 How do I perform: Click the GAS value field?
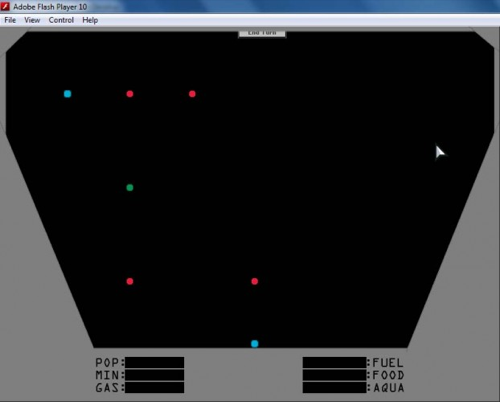click(x=155, y=387)
